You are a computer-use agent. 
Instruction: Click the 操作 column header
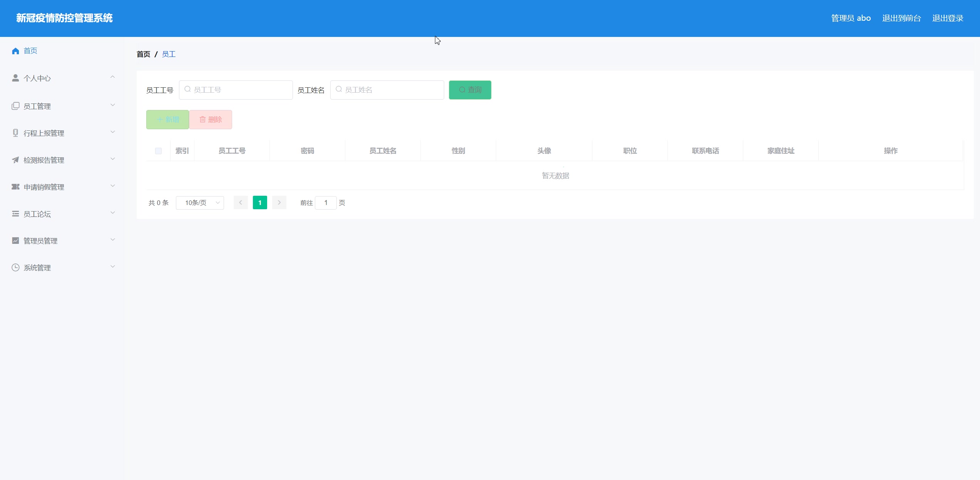pos(891,151)
